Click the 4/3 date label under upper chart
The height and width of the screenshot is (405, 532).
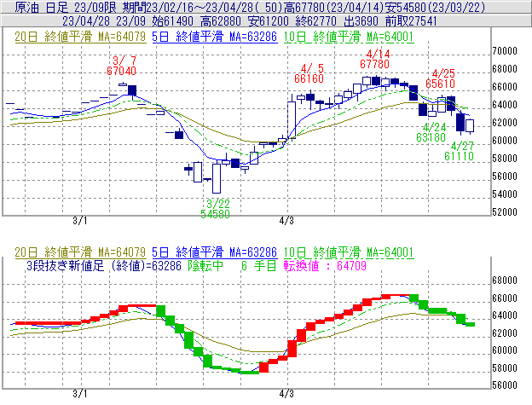286,221
